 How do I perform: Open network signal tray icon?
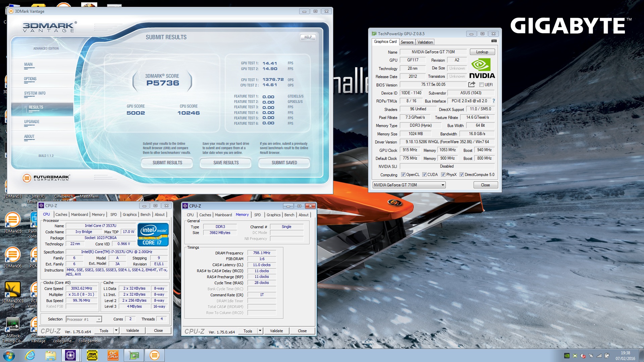pyautogui.click(x=599, y=356)
